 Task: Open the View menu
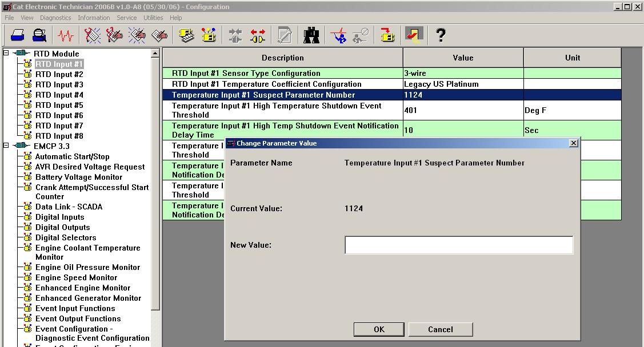[x=27, y=18]
